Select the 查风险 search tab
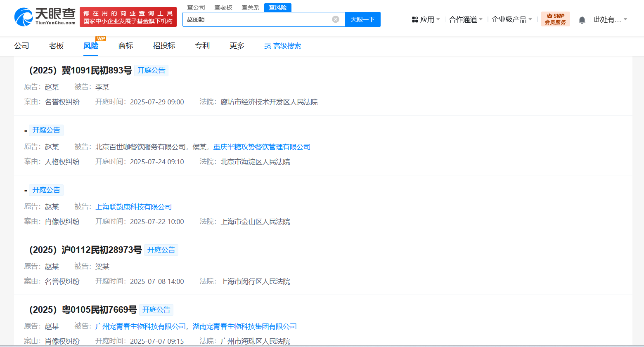The image size is (644, 347). 278,7
